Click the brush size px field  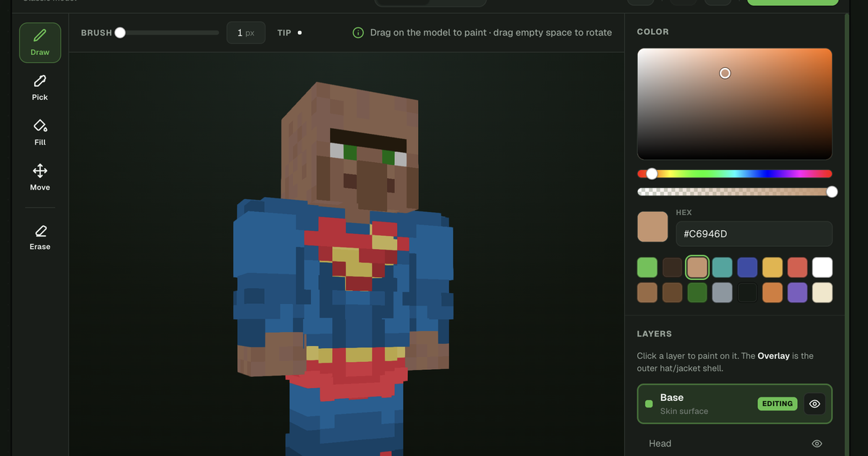click(x=246, y=33)
